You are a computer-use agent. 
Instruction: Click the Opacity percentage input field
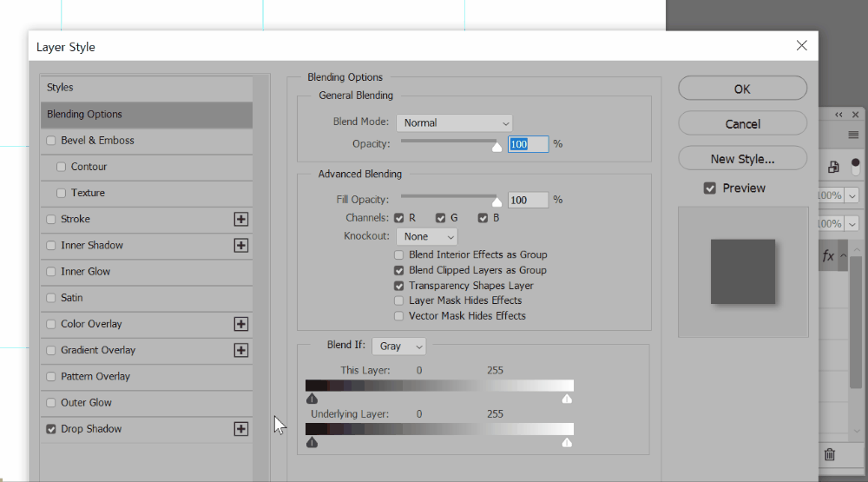(528, 144)
